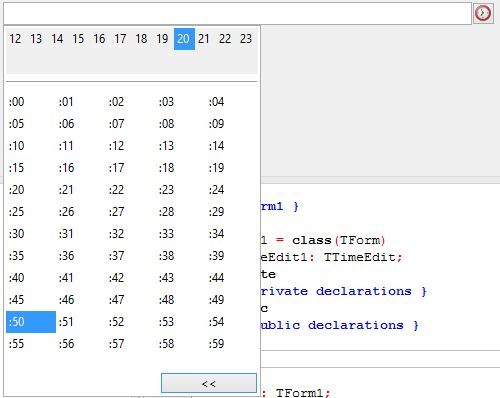Click the << collapse button
Screen dimensions: 500x398
coord(209,383)
